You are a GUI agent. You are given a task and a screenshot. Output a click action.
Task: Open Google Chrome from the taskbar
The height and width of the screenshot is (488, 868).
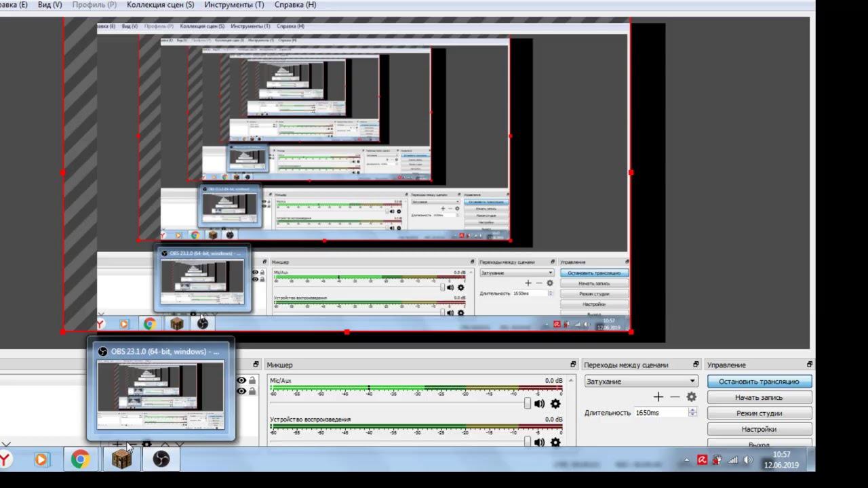[81, 460]
